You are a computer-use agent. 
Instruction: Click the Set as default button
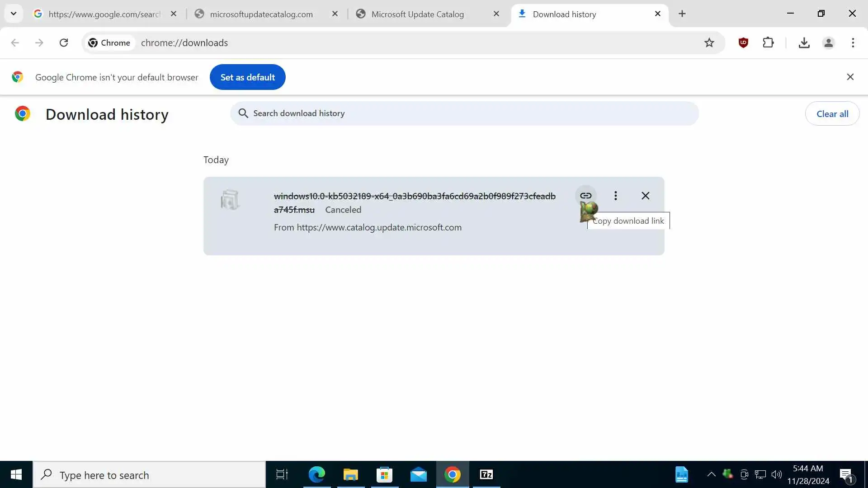click(247, 77)
